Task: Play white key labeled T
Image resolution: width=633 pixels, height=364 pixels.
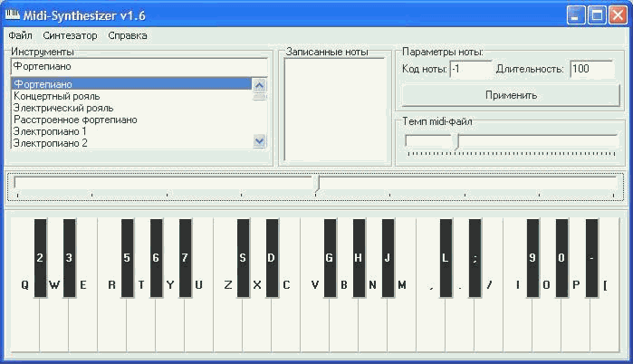Action: coord(141,323)
